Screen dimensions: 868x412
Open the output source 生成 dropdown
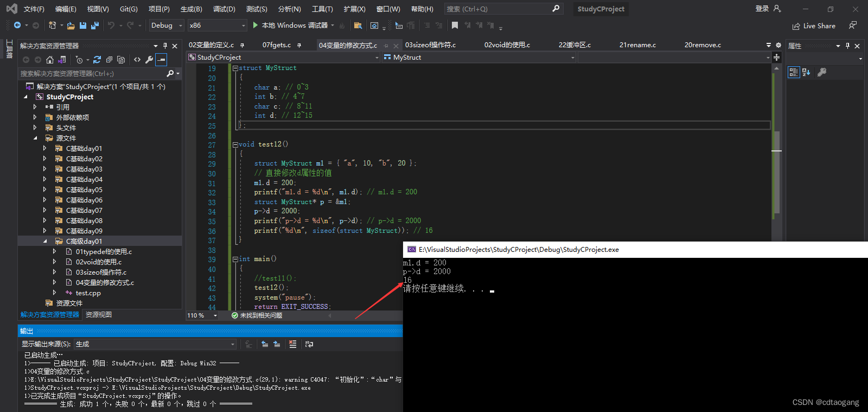[155, 344]
